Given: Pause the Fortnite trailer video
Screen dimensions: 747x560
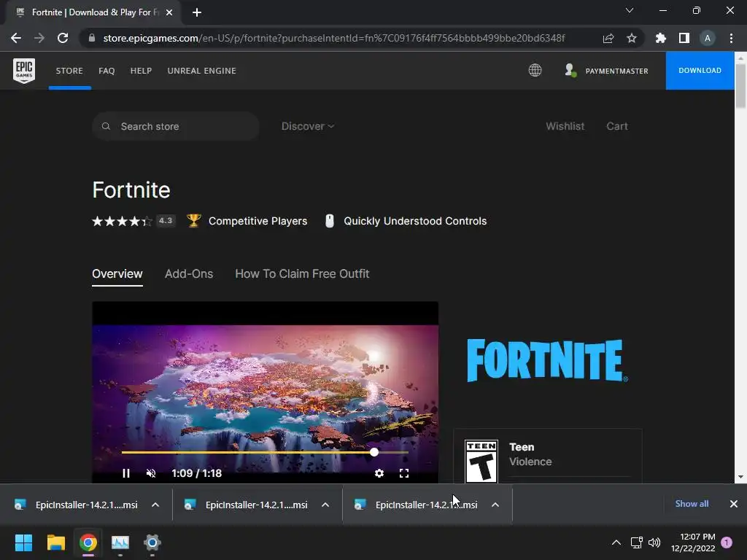Looking at the screenshot, I should click(125, 473).
